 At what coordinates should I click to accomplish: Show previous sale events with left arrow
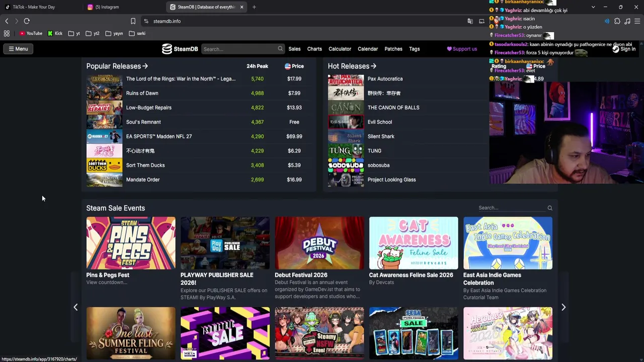pyautogui.click(x=75, y=307)
